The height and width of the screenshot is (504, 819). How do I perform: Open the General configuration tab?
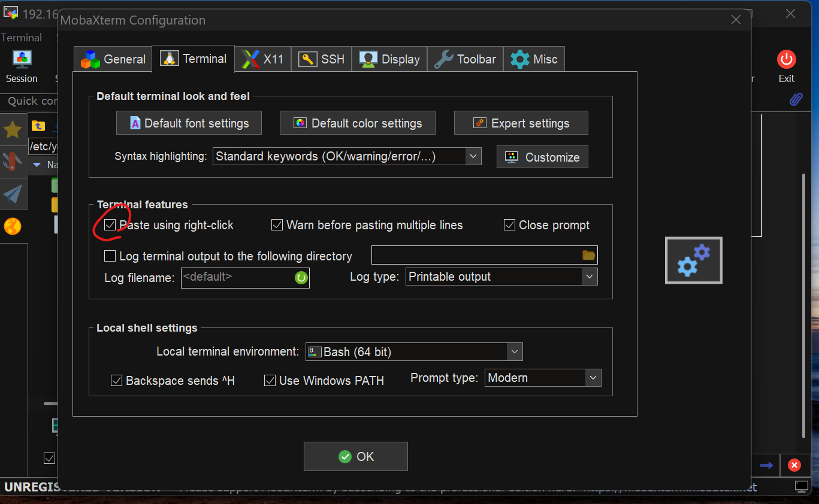point(113,59)
